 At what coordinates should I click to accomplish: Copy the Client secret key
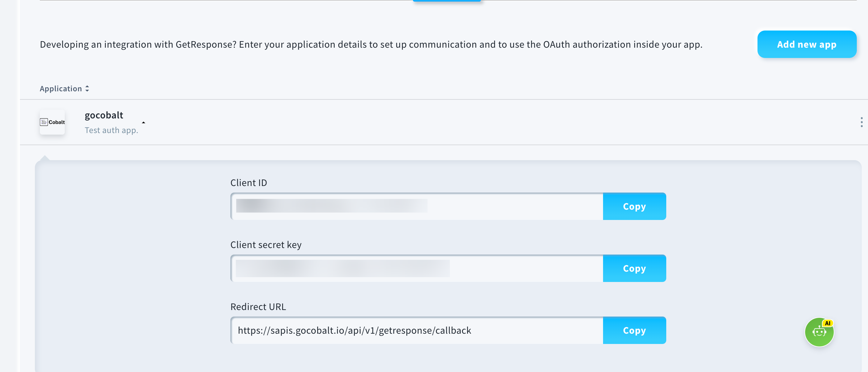point(634,269)
